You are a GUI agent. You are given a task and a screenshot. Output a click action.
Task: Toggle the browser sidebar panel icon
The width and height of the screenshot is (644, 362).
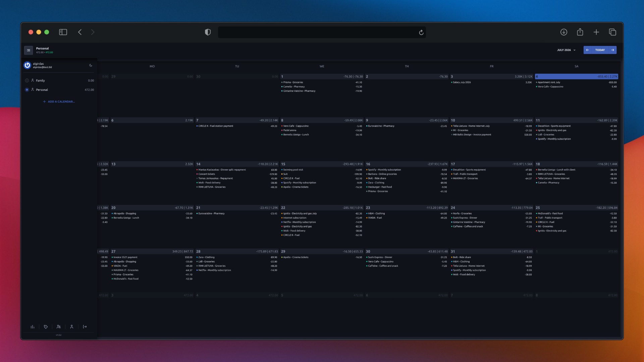coord(63,32)
